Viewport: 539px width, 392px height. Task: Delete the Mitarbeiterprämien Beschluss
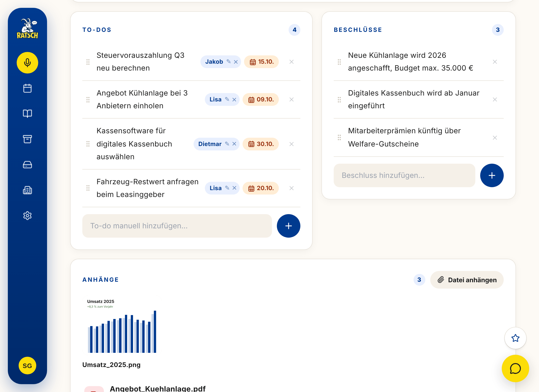click(495, 138)
